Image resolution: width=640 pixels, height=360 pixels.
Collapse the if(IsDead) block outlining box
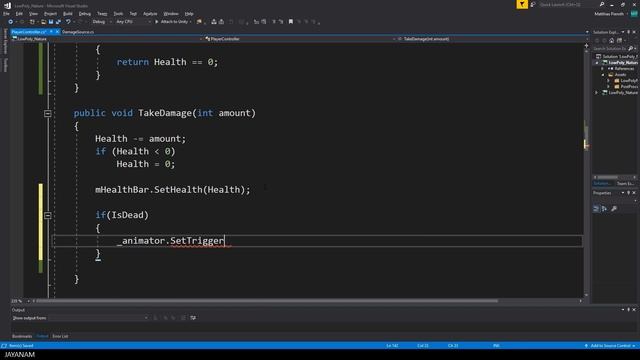tap(48, 215)
